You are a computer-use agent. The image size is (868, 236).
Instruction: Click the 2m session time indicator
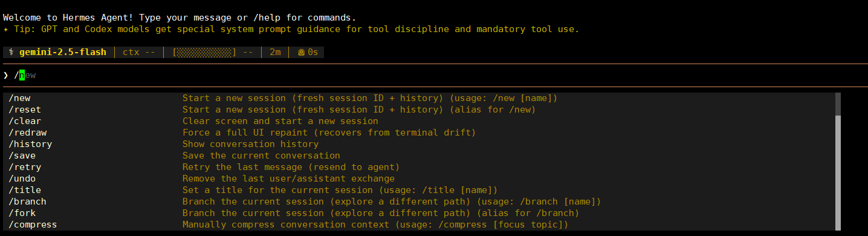pos(275,52)
